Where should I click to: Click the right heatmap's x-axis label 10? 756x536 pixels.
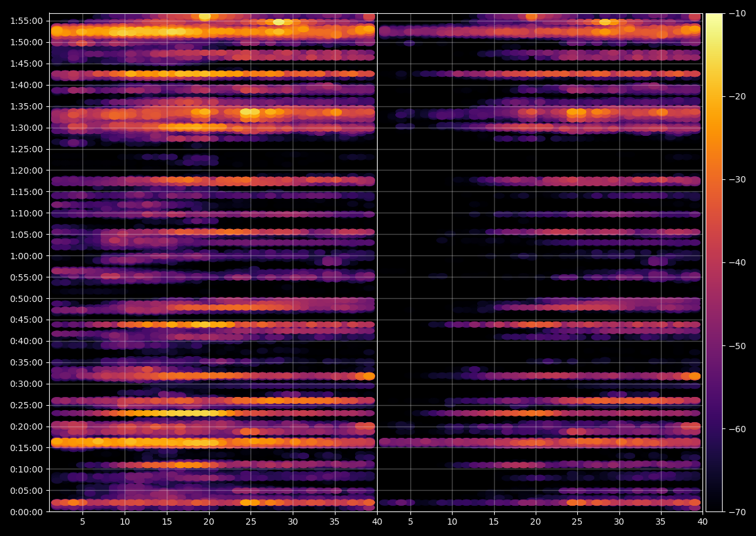click(x=452, y=522)
